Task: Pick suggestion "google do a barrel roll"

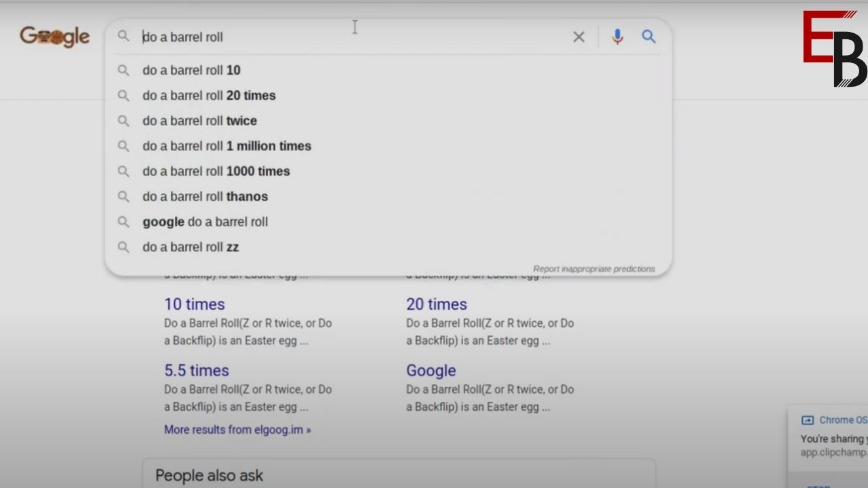Action: [x=389, y=222]
